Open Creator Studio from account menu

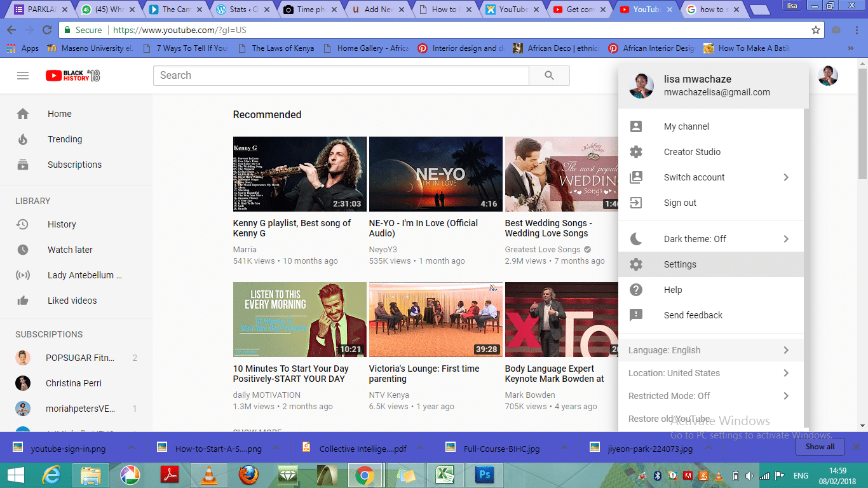(x=692, y=152)
